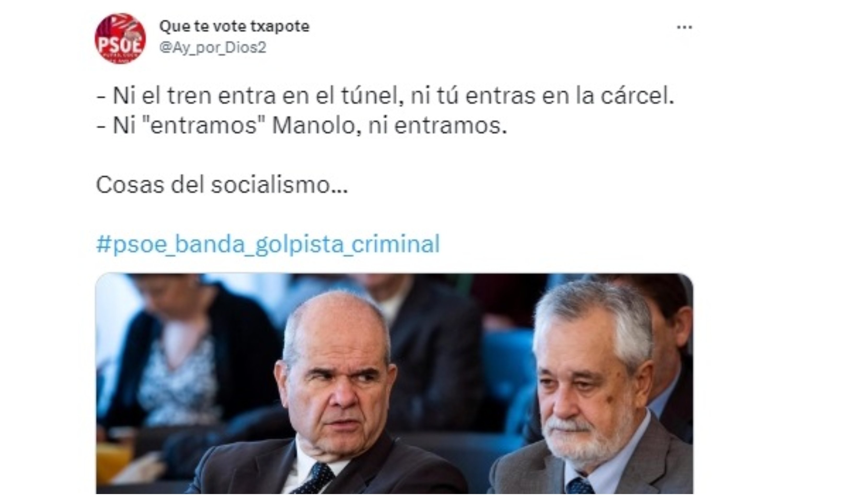Click the first tweet line about 'el túnel'

[385, 96]
